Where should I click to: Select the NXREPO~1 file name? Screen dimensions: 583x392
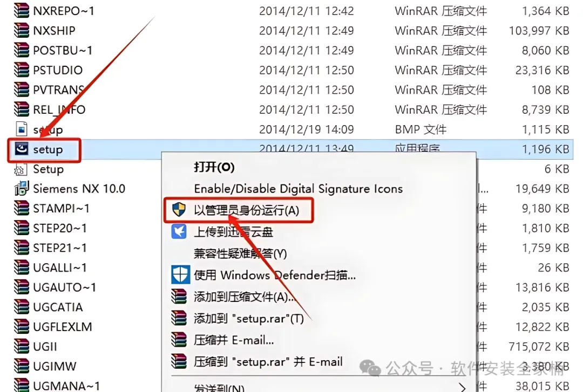[64, 11]
